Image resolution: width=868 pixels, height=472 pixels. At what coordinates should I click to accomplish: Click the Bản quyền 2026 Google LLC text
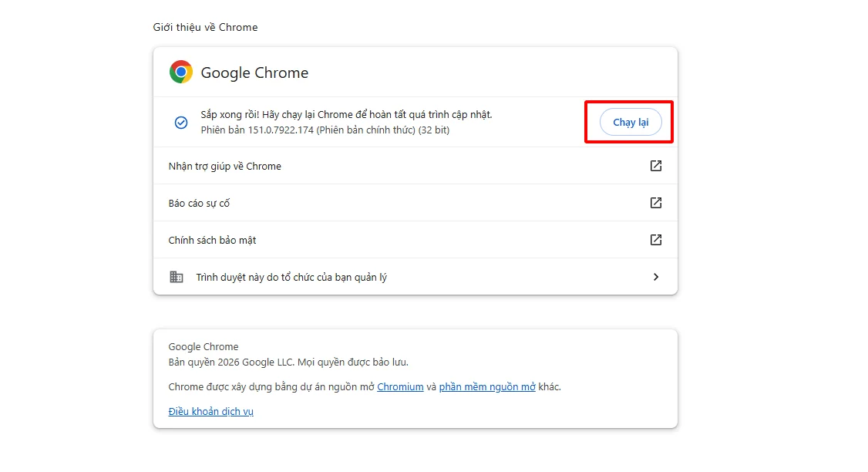coord(288,362)
